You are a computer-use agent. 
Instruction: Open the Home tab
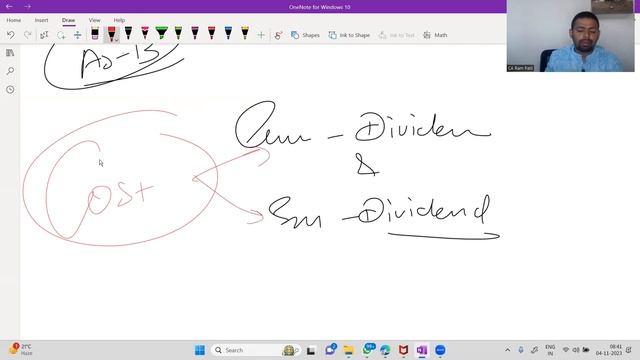pos(13,20)
